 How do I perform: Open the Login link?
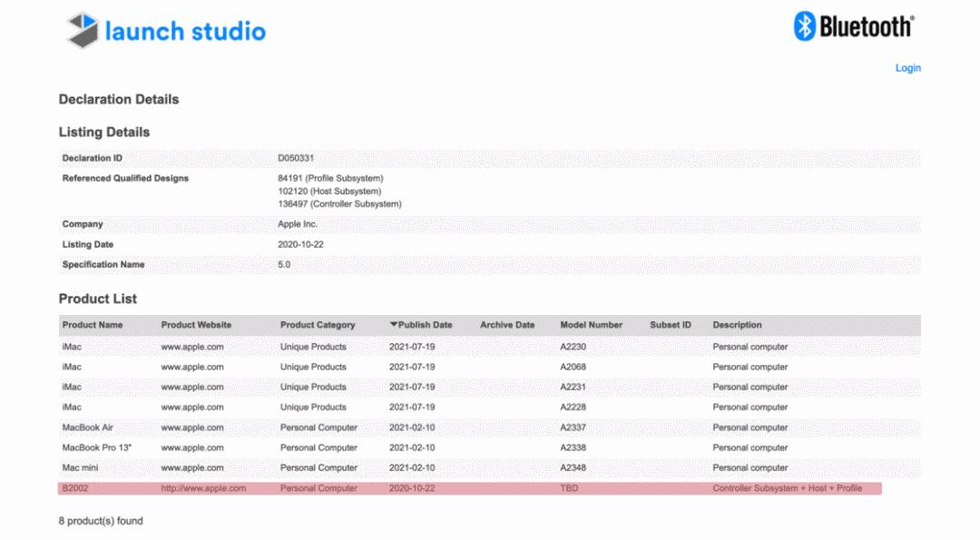click(907, 68)
